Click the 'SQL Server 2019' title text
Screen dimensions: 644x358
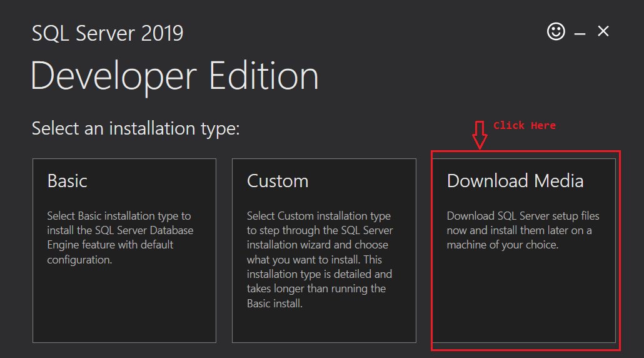(x=108, y=33)
